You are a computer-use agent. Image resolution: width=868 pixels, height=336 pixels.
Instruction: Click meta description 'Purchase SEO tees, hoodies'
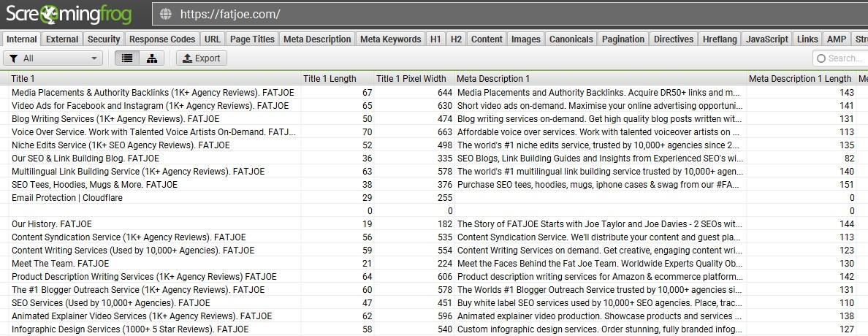tap(600, 184)
